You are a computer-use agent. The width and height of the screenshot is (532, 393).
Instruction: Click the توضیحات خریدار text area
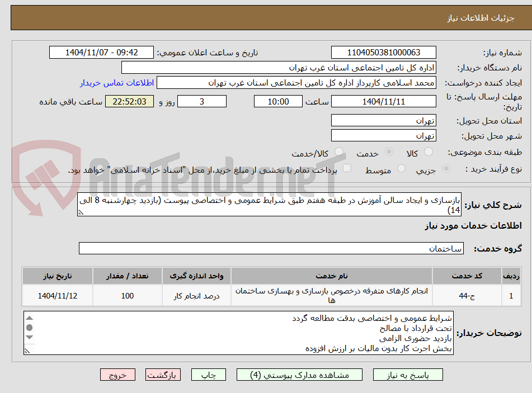pyautogui.click(x=238, y=333)
